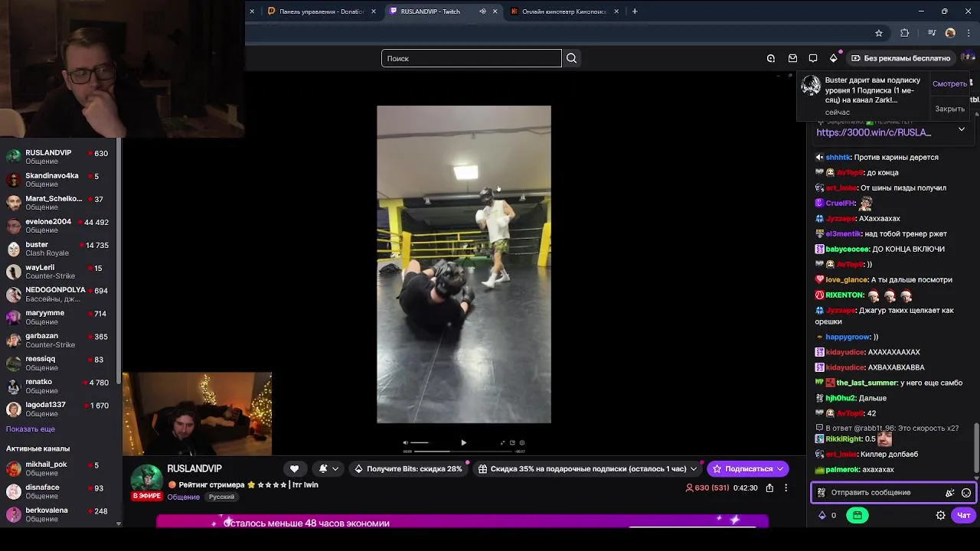Open the Общение category link under title

[x=184, y=497]
